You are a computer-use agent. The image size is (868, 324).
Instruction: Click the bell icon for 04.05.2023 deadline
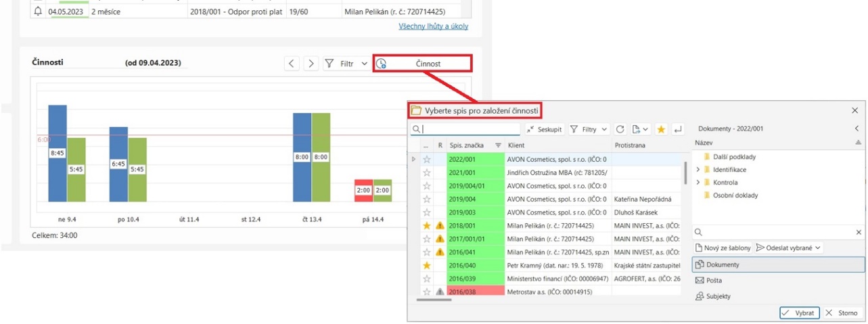[38, 11]
